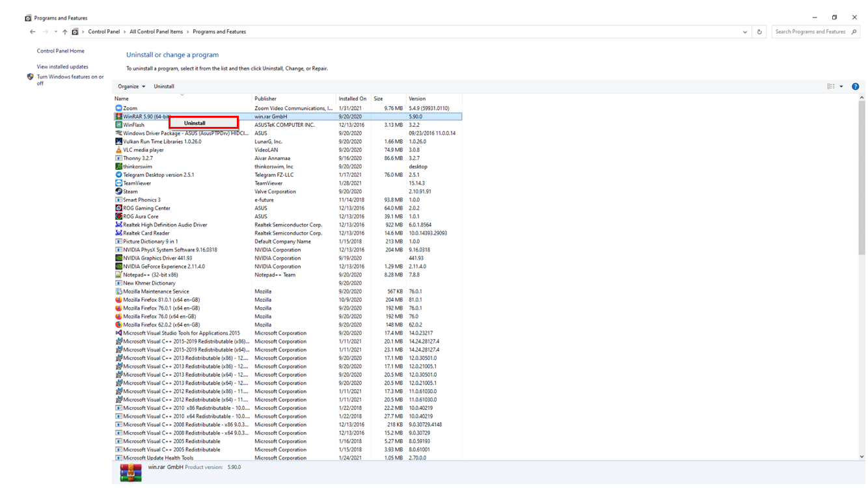
Task: Click the All Control Panel Items breadcrumb
Action: 156,32
